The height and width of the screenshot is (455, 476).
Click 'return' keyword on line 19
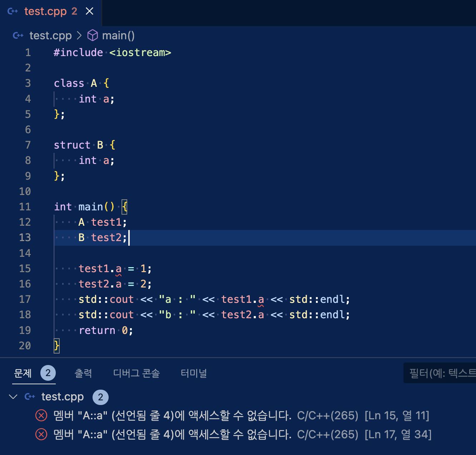(97, 331)
